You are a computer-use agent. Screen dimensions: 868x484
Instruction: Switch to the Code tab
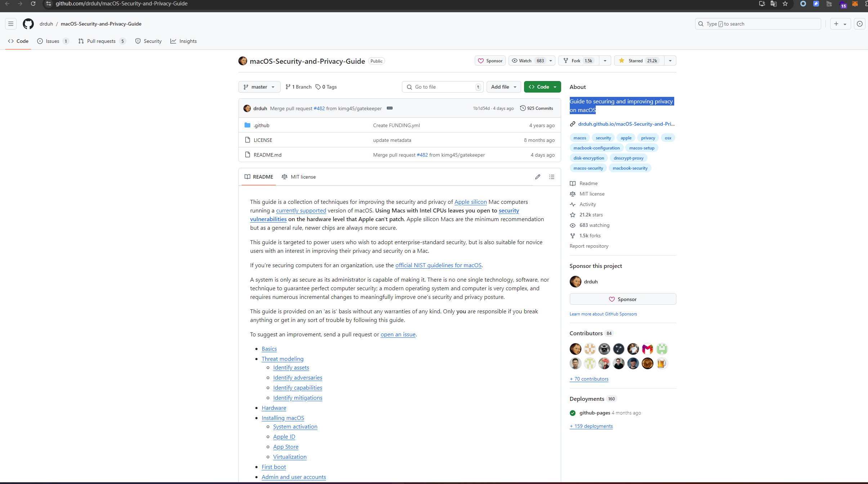pyautogui.click(x=18, y=41)
